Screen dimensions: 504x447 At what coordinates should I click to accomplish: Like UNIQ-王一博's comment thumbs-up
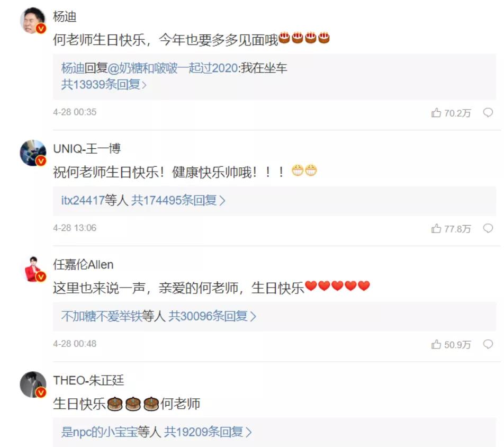pos(436,228)
